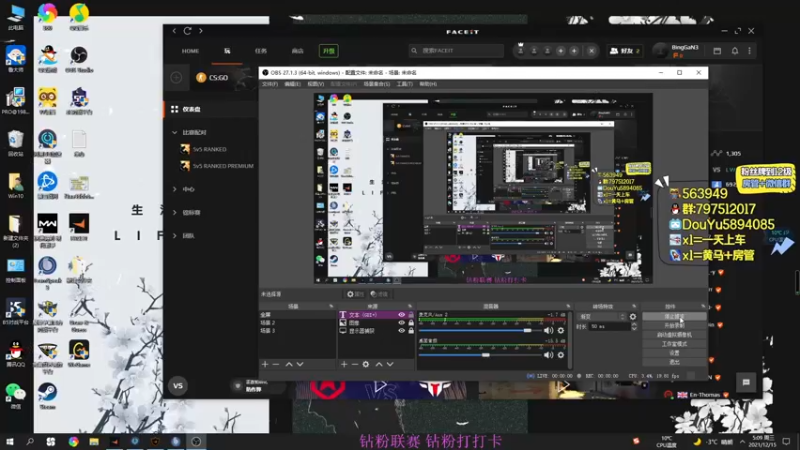Remove the selected source in OBS
The width and height of the screenshot is (800, 450).
355,364
